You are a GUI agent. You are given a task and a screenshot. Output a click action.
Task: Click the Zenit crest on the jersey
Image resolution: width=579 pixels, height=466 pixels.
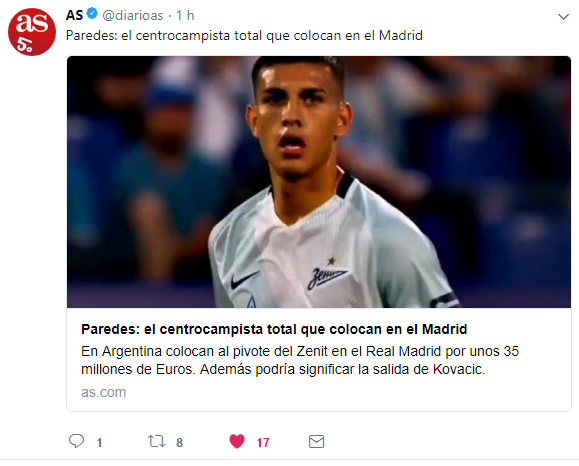327,274
